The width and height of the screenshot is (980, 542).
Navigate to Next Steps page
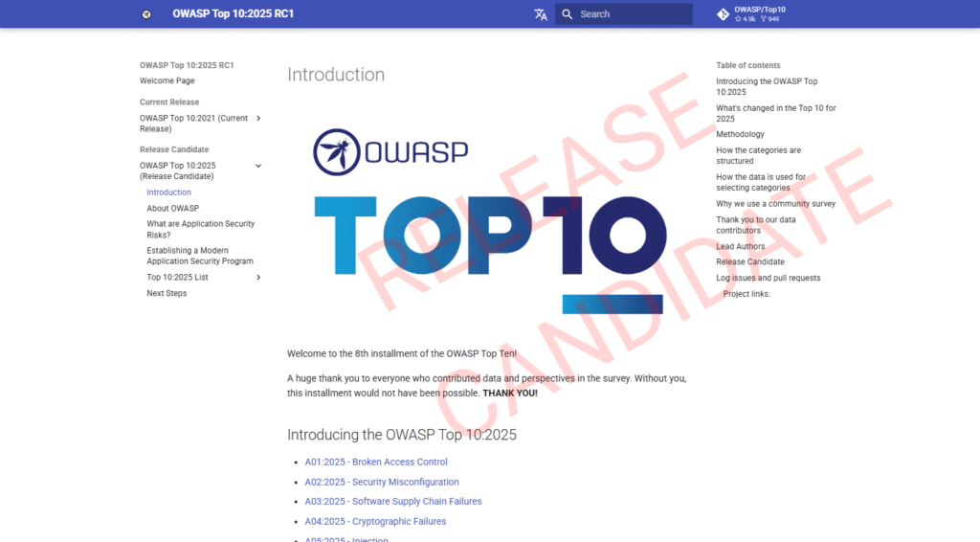click(x=167, y=293)
